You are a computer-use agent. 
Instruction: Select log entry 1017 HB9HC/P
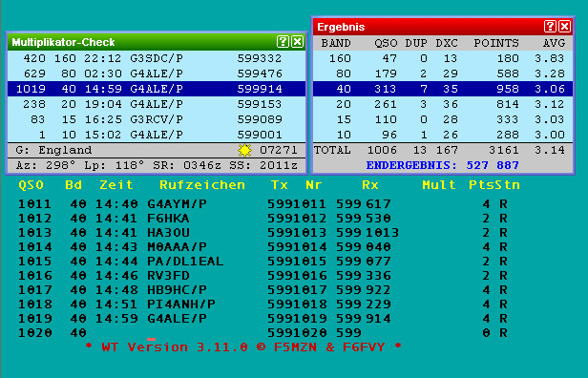coord(262,290)
